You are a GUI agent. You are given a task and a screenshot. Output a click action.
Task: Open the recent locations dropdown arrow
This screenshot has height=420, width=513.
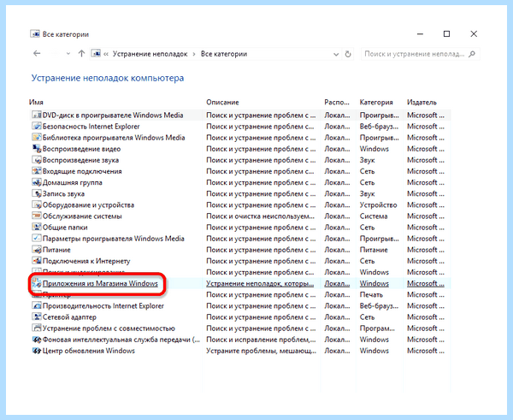click(x=68, y=54)
